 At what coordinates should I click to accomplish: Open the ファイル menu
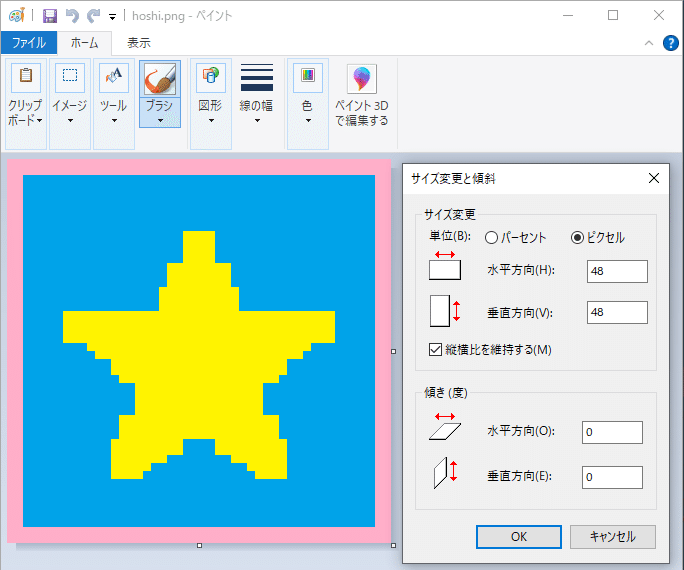click(x=29, y=43)
